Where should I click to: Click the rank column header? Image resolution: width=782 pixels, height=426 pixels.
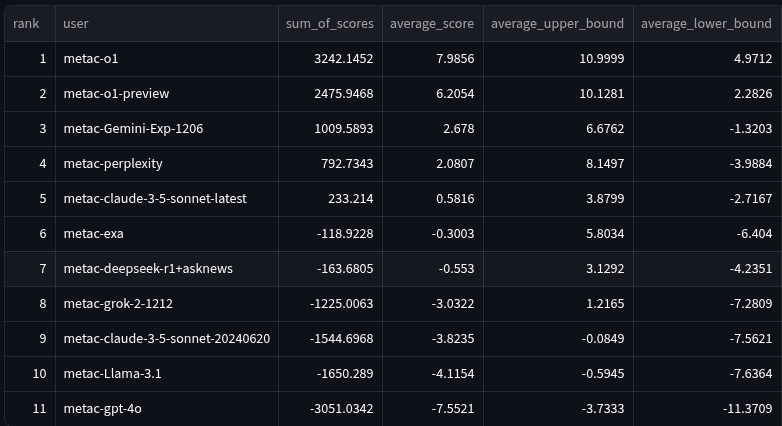(30, 23)
